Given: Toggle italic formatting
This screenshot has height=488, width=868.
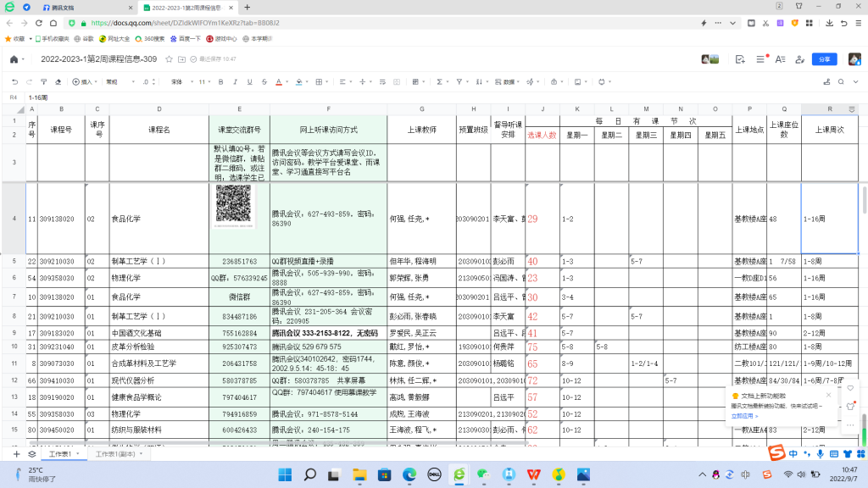Looking at the screenshot, I should [x=235, y=82].
